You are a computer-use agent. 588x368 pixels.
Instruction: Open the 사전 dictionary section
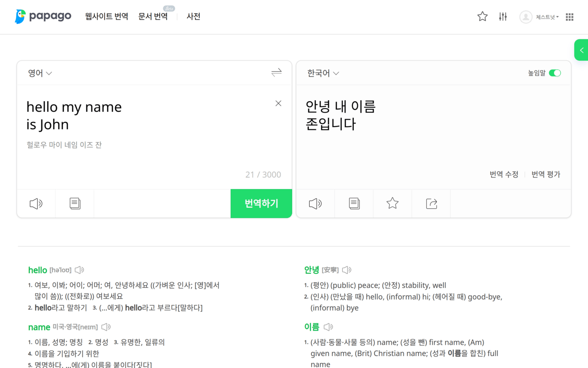[x=193, y=16]
